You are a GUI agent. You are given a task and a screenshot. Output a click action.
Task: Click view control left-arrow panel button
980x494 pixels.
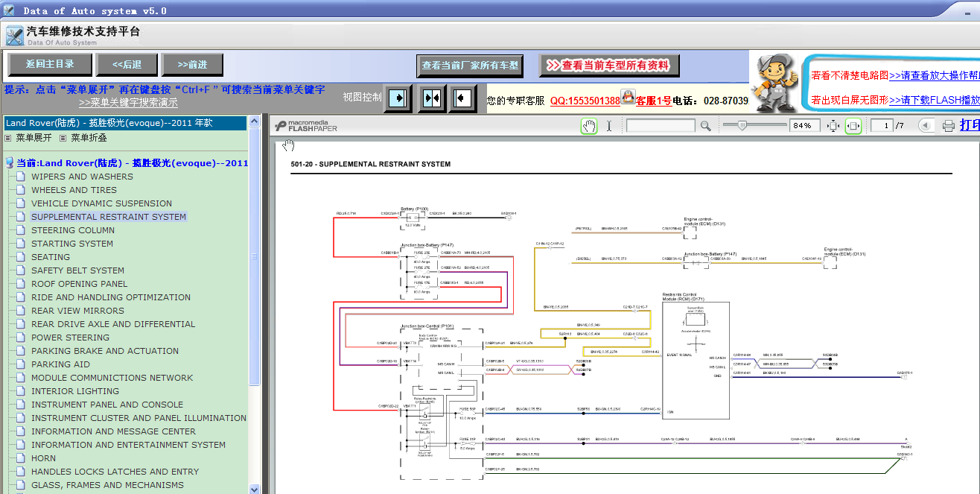[x=463, y=98]
